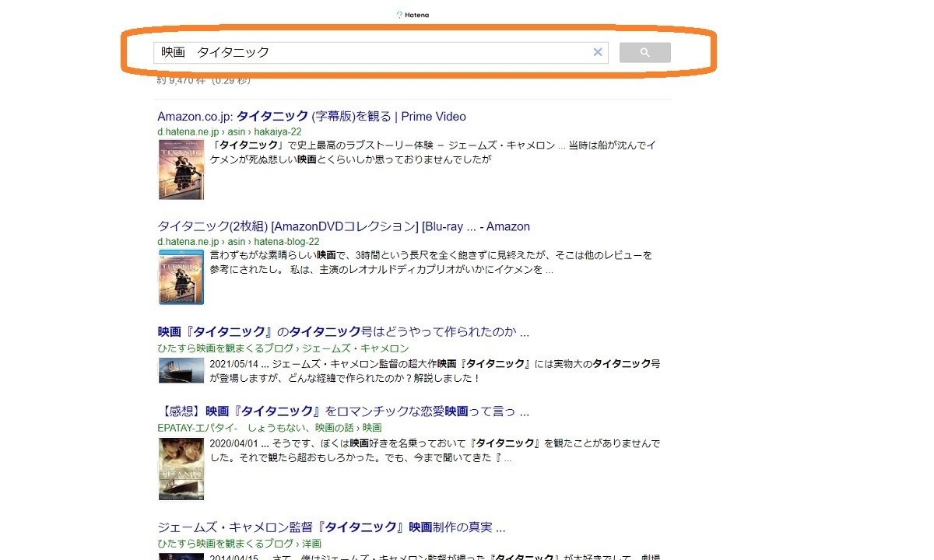934x560 pixels.
Task: Click the Prime Video Titanic DVD cover thumbnail
Action: coord(181,170)
